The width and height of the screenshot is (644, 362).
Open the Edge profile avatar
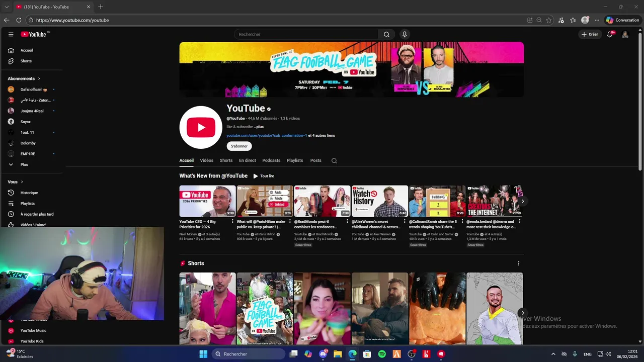pos(585,20)
